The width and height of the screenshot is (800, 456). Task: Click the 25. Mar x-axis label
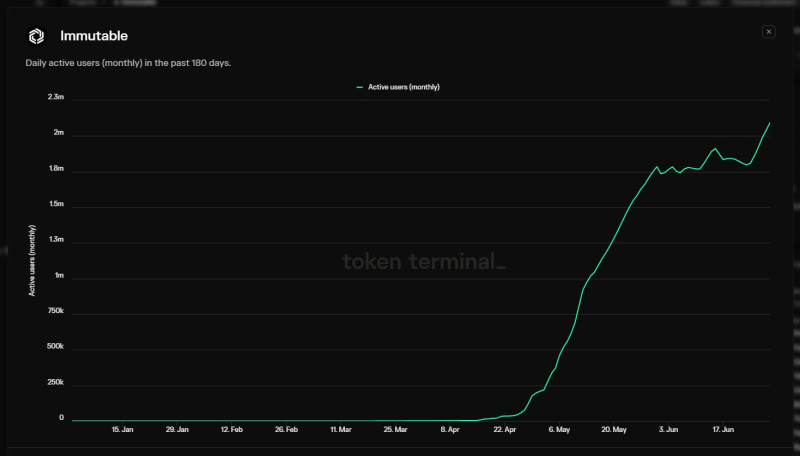pos(395,429)
